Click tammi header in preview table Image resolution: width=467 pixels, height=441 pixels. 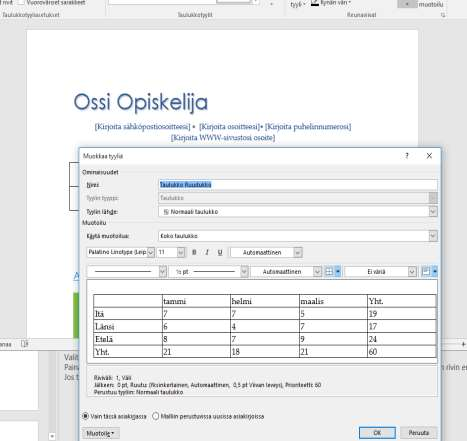point(175,301)
